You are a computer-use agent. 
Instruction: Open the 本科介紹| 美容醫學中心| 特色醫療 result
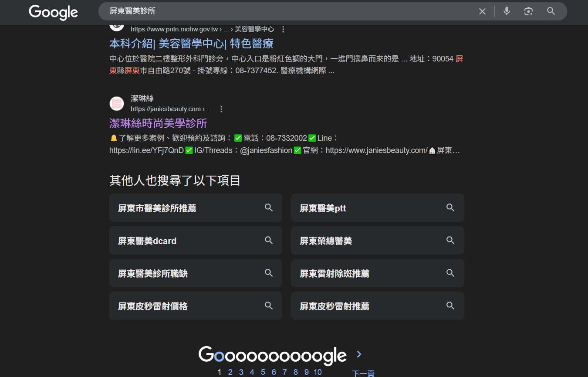point(191,44)
